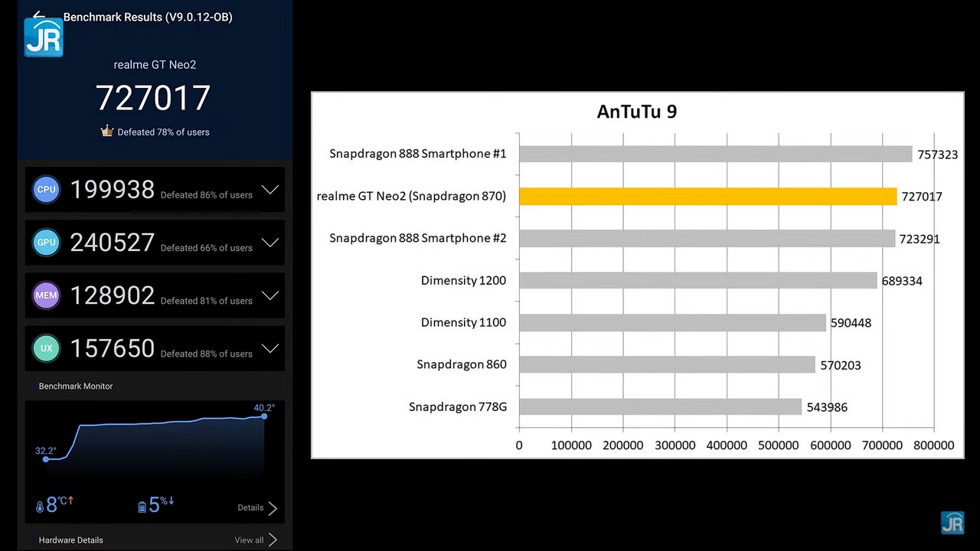Click the thermometer temperature icon
Viewport: 980px width, 551px height.
pyautogui.click(x=40, y=507)
